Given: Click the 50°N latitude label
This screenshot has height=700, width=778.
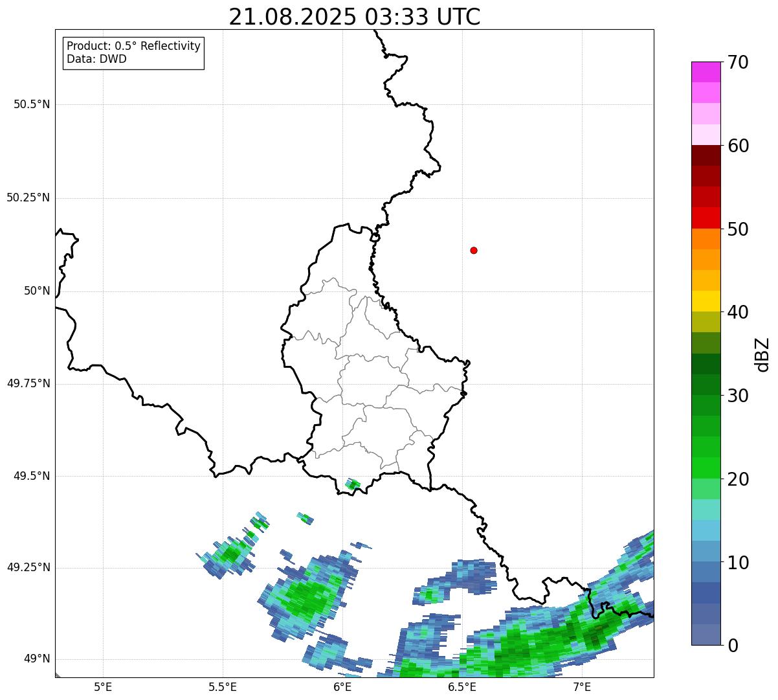Looking at the screenshot, I should [37, 291].
